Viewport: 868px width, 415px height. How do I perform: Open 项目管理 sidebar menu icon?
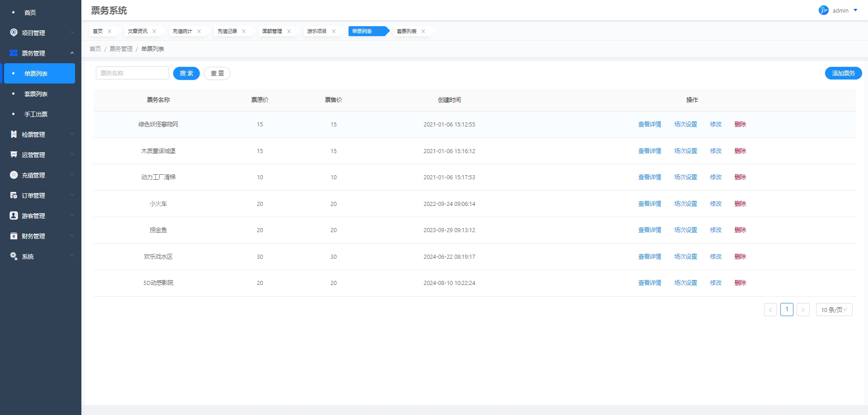click(x=14, y=33)
